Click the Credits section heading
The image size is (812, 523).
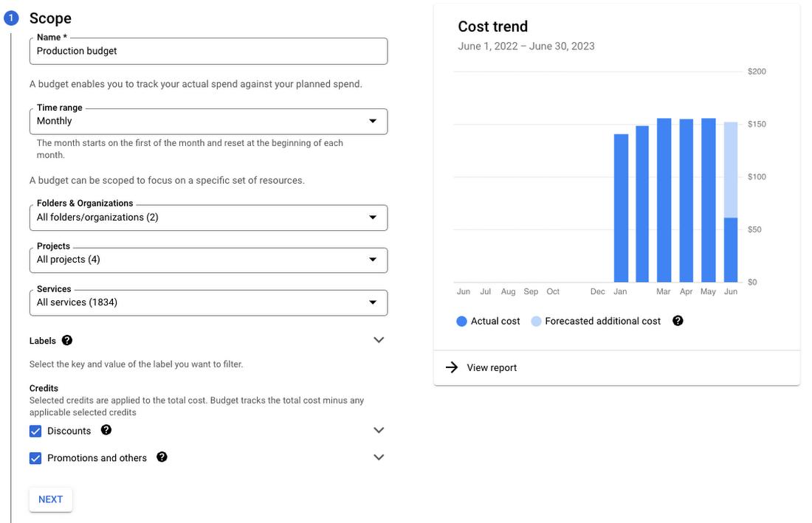[x=44, y=388]
